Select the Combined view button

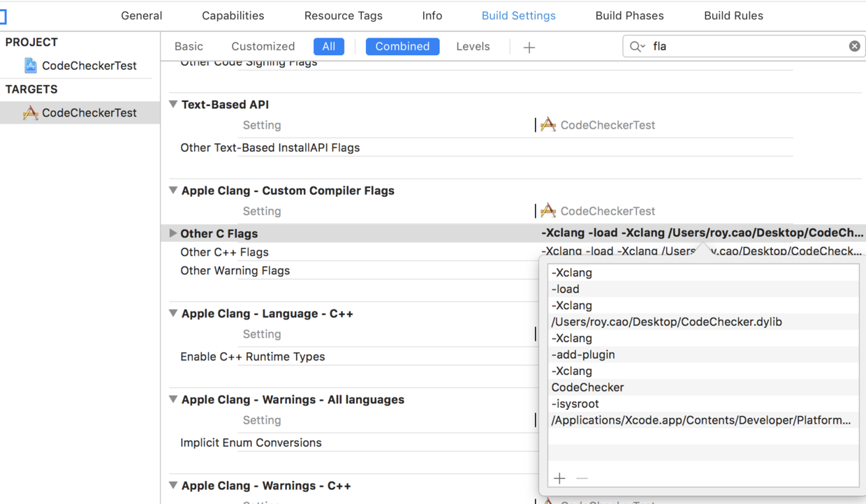(402, 47)
